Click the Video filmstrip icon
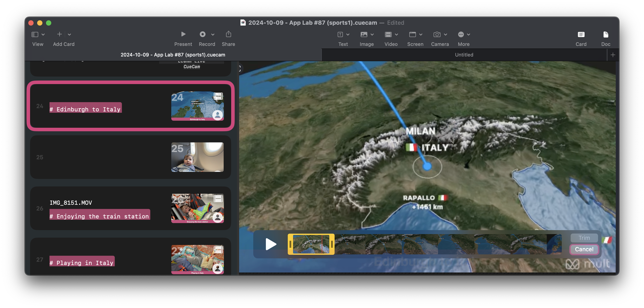Screen dimensions: 644x308 pos(388,34)
